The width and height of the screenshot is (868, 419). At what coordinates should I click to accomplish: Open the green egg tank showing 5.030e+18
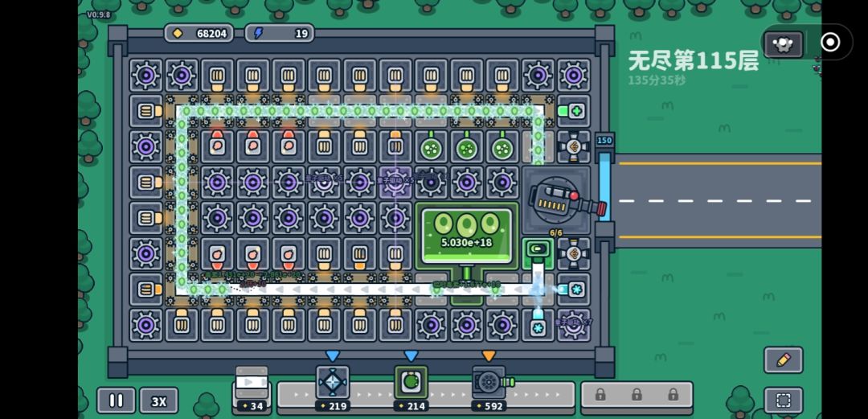tap(467, 234)
